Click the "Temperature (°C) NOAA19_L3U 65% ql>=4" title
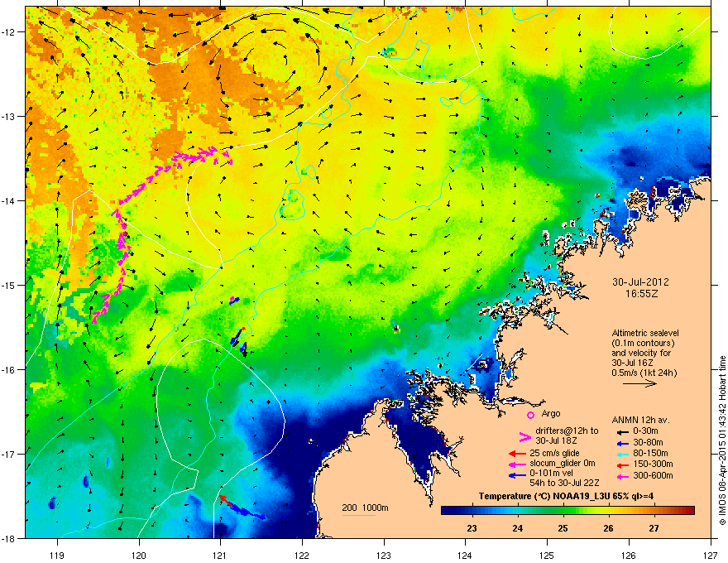The height and width of the screenshot is (563, 728). [566, 496]
